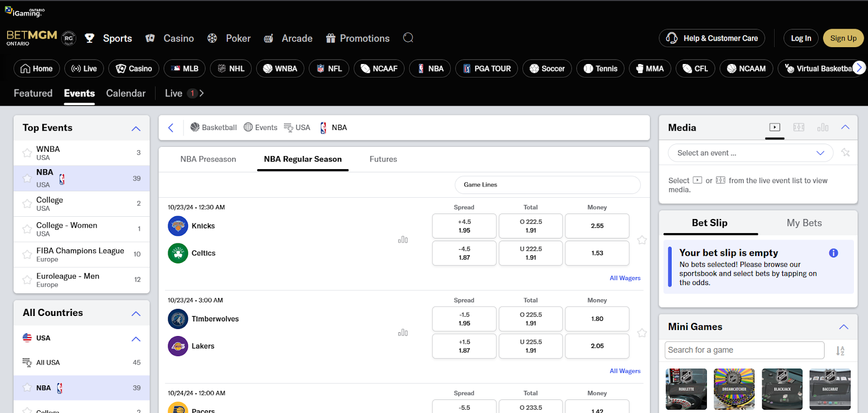The image size is (868, 413).
Task: Open the CFL sport pill
Action: click(x=695, y=68)
